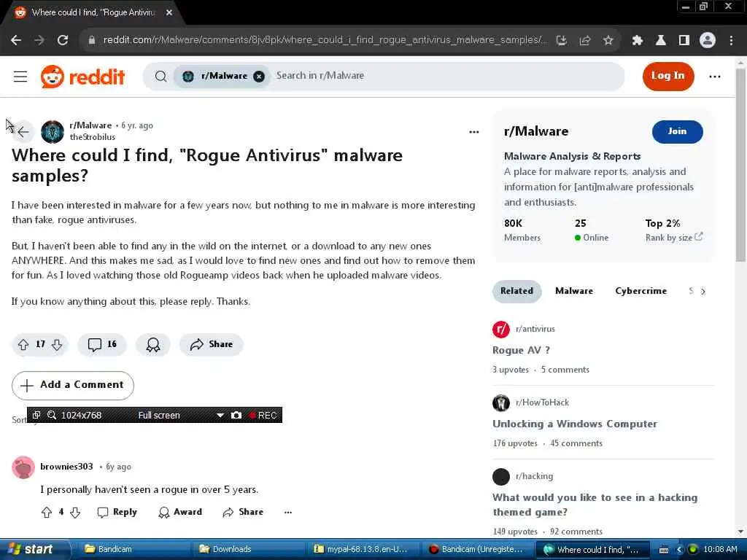
Task: Give an award to the post
Action: (153, 345)
